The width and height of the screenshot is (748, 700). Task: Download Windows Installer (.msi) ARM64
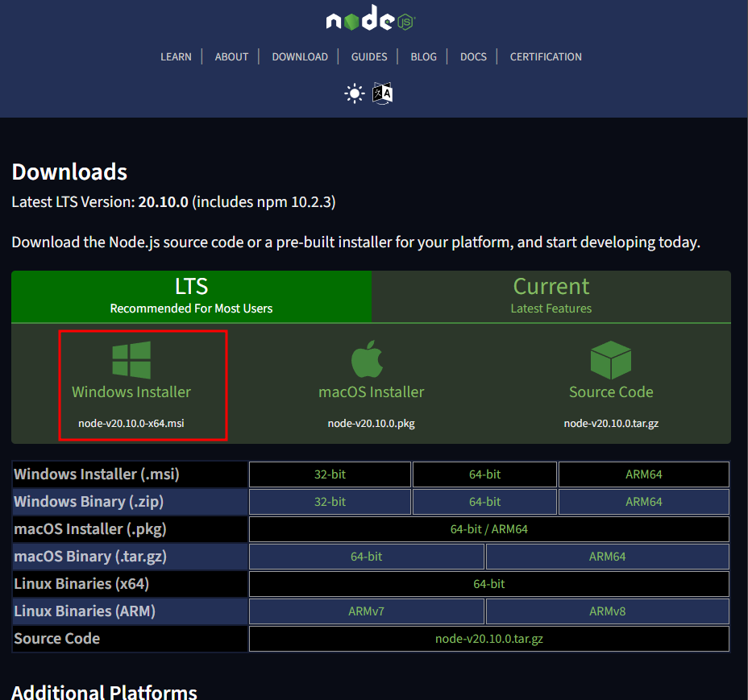[x=644, y=474]
